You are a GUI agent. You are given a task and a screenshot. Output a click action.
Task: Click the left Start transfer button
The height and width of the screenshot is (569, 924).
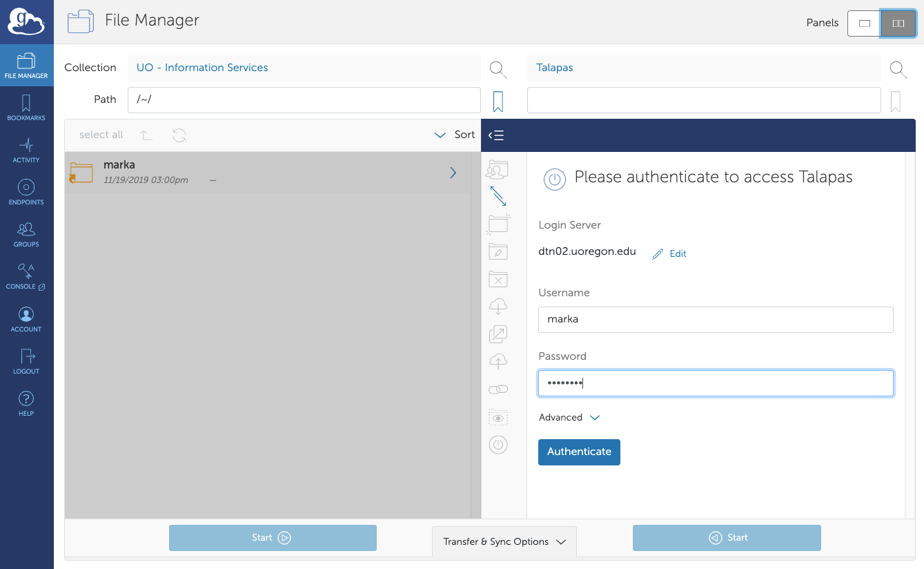[273, 538]
